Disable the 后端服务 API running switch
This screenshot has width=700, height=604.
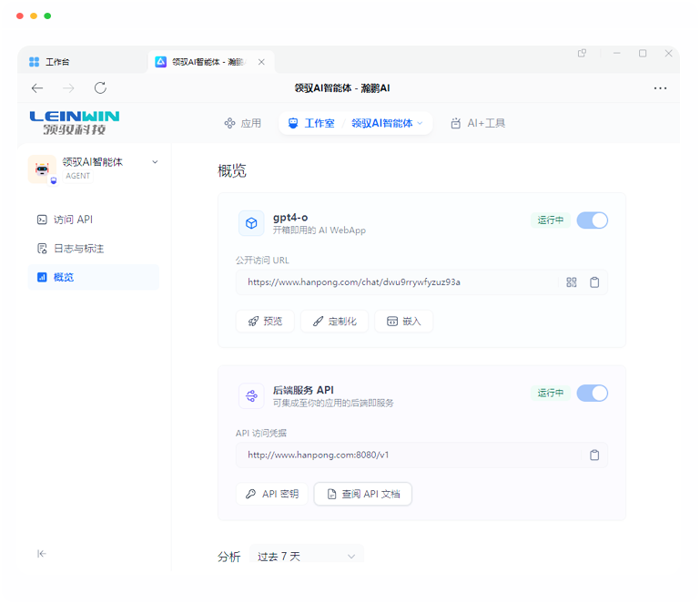point(592,394)
